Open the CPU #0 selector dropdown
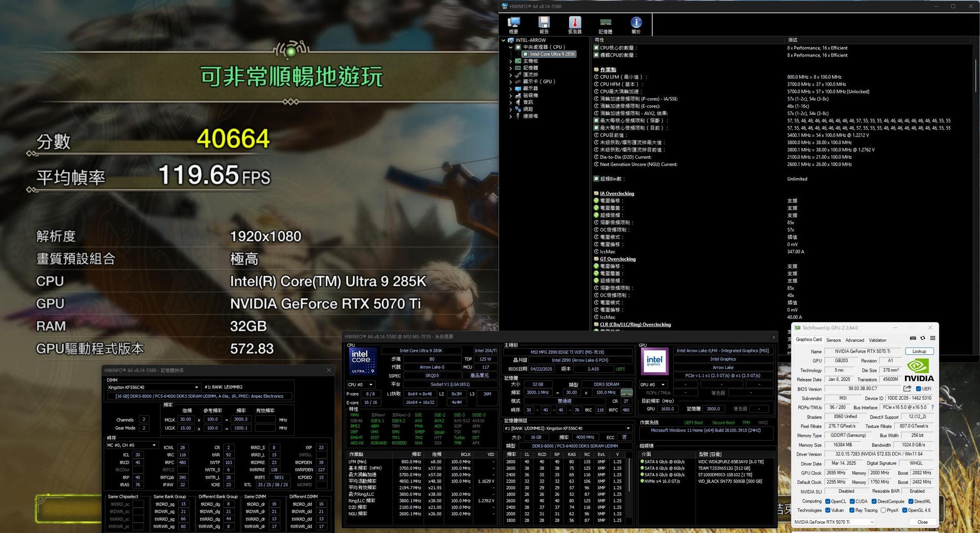Image resolution: width=980 pixels, height=533 pixels. [x=361, y=384]
